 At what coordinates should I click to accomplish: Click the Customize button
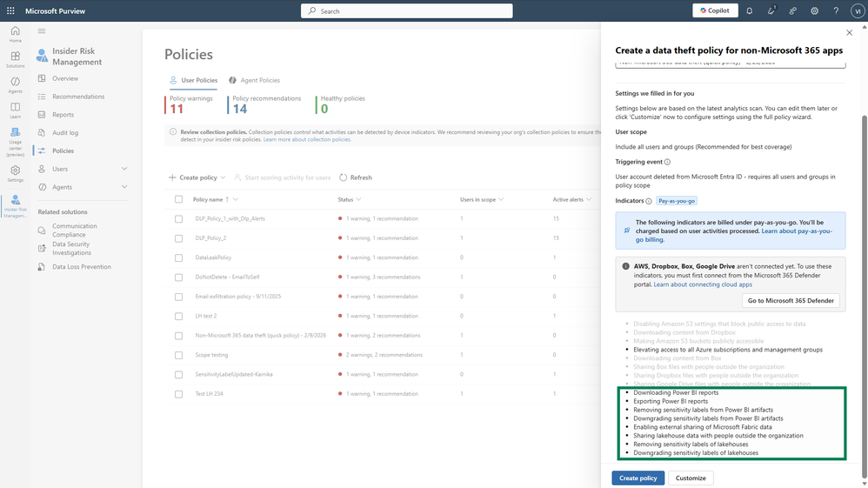691,478
